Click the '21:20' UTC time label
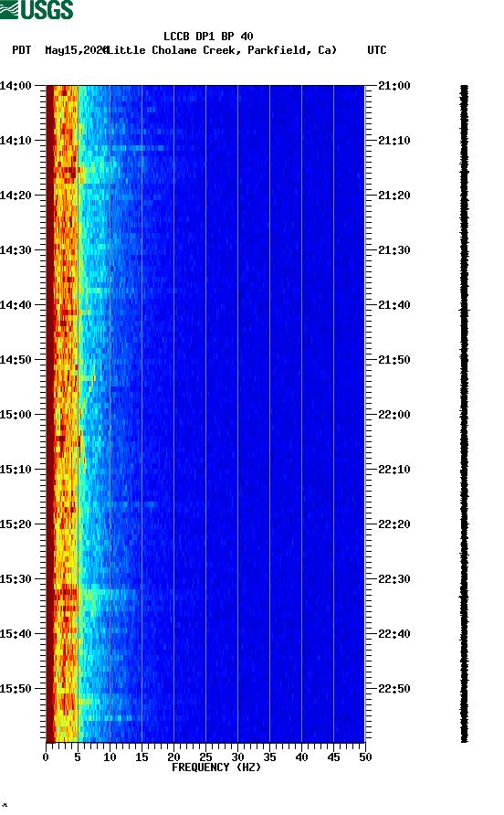The height and width of the screenshot is (815, 504). (x=394, y=196)
